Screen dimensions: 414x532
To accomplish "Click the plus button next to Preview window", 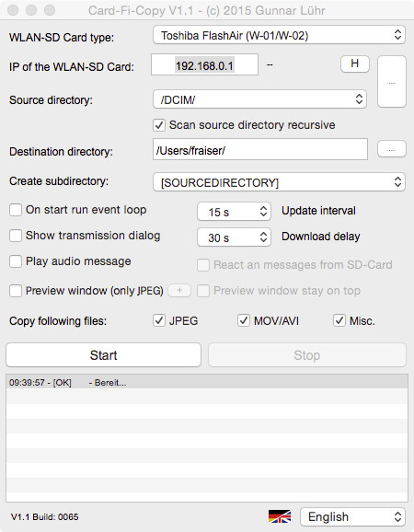I will tap(179, 291).
